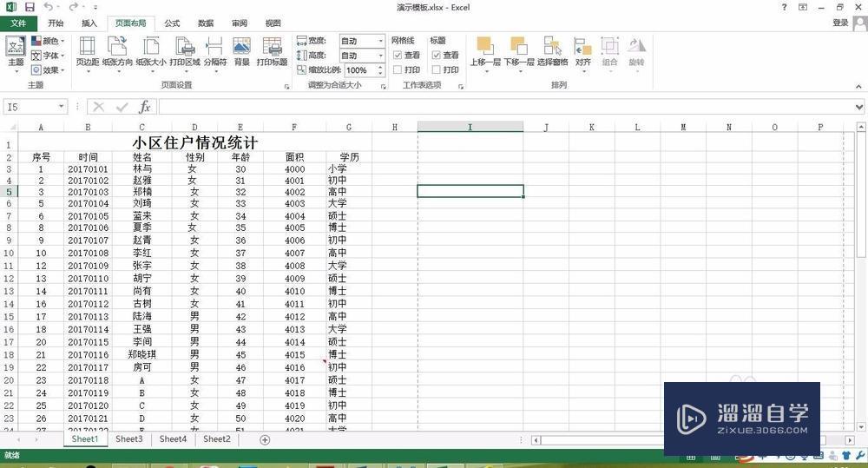The height and width of the screenshot is (468, 868).
Task: Open Print Titles (打印标题) dialog
Action: tap(272, 52)
